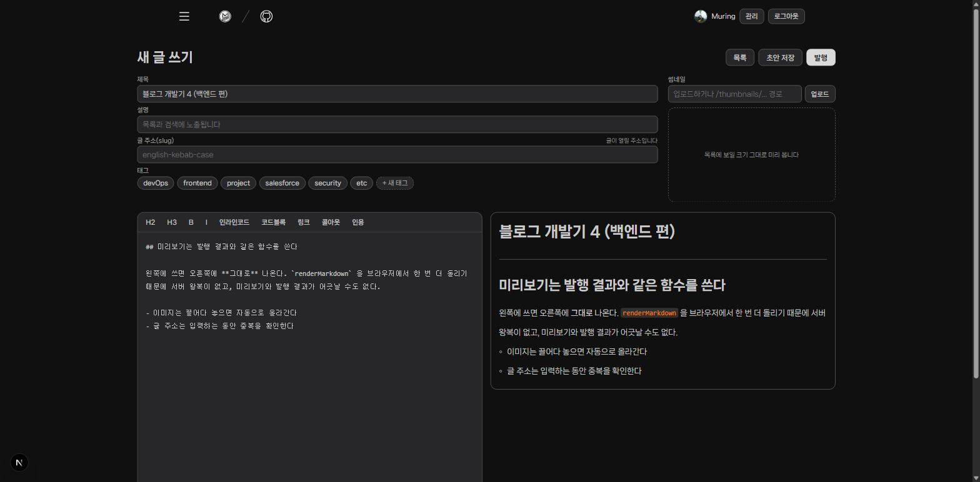Image resolution: width=980 pixels, height=482 pixels.
Task: Click the markdown editor text area
Action: pos(309,357)
